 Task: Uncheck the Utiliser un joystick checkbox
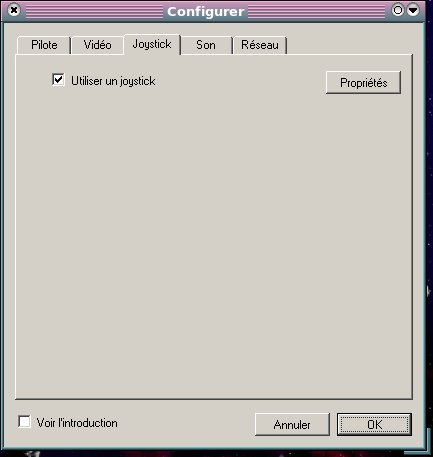58,80
